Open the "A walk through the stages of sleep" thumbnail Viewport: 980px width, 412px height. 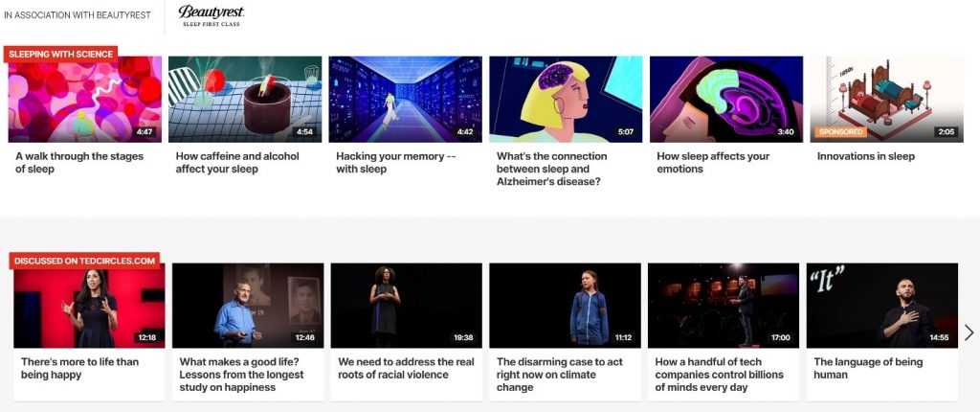(85, 100)
